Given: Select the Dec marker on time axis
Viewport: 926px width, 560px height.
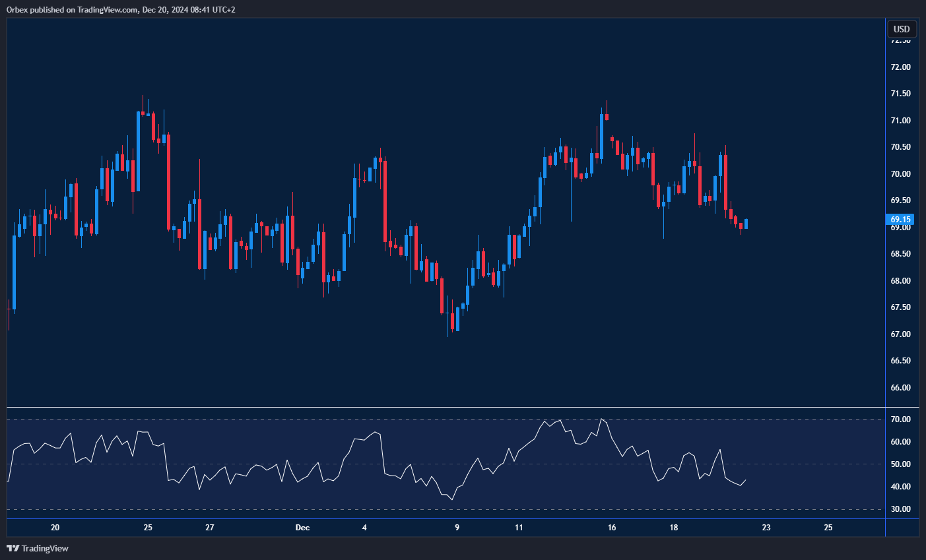Looking at the screenshot, I should point(302,528).
